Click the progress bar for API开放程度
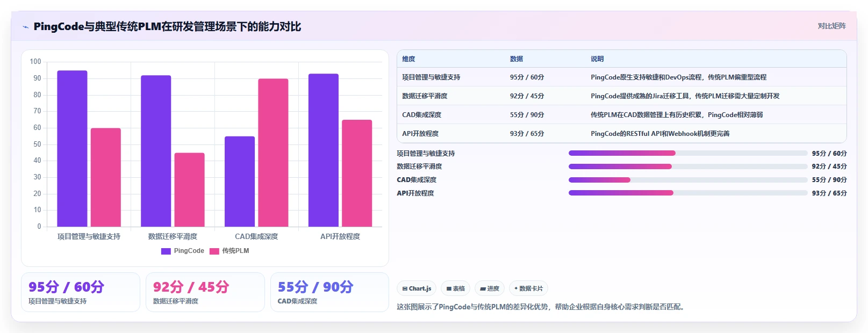The height and width of the screenshot is (333, 868). (x=688, y=193)
